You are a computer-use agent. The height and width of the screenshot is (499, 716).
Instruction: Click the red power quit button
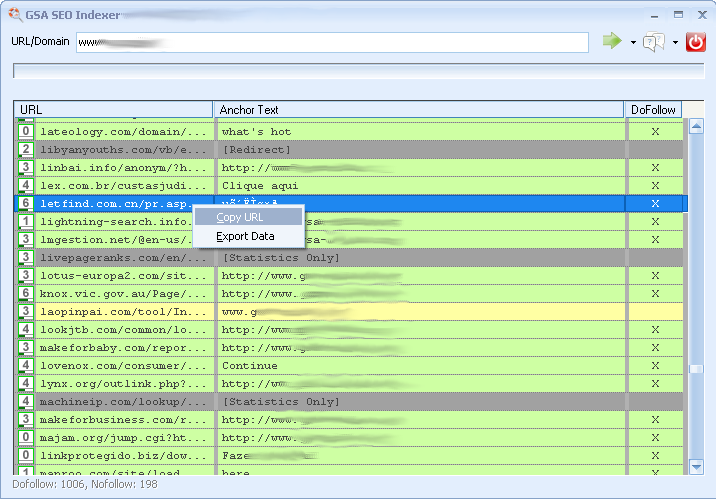click(695, 42)
